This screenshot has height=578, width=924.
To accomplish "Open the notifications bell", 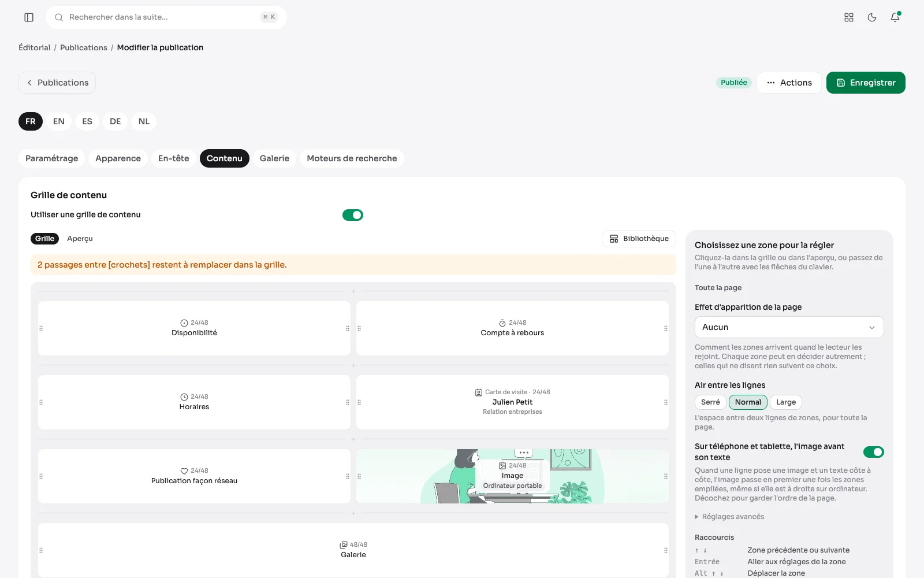I will 895,17.
